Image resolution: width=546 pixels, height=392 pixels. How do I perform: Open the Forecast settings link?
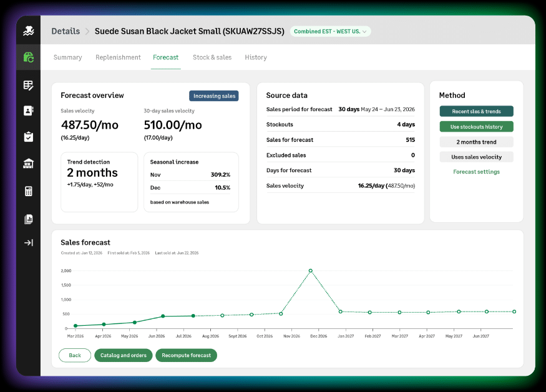[x=476, y=172]
